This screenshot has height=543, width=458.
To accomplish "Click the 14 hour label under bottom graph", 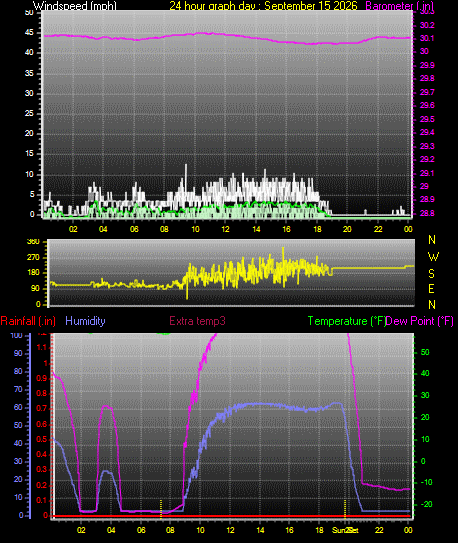I will 260,530.
